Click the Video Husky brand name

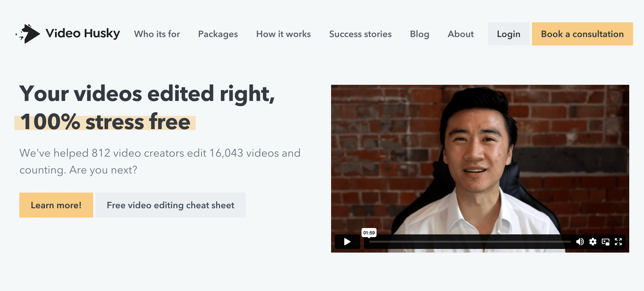click(83, 33)
